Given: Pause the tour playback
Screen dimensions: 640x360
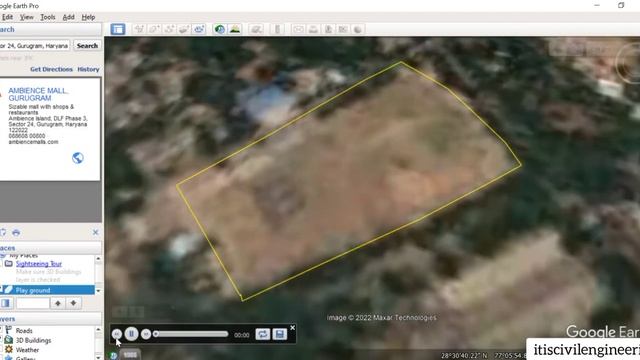Looking at the screenshot, I should coord(131,334).
